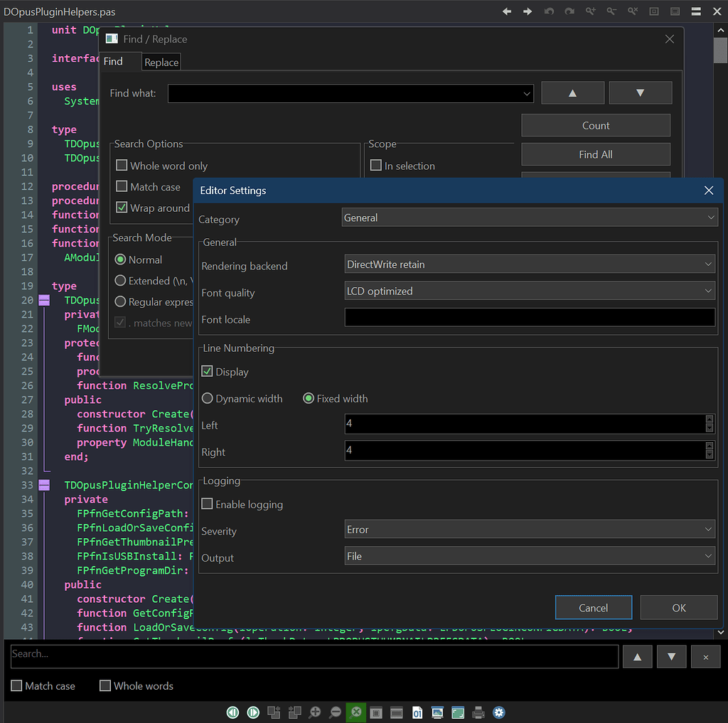Click find previous up arrow in Find dialog

click(x=572, y=93)
